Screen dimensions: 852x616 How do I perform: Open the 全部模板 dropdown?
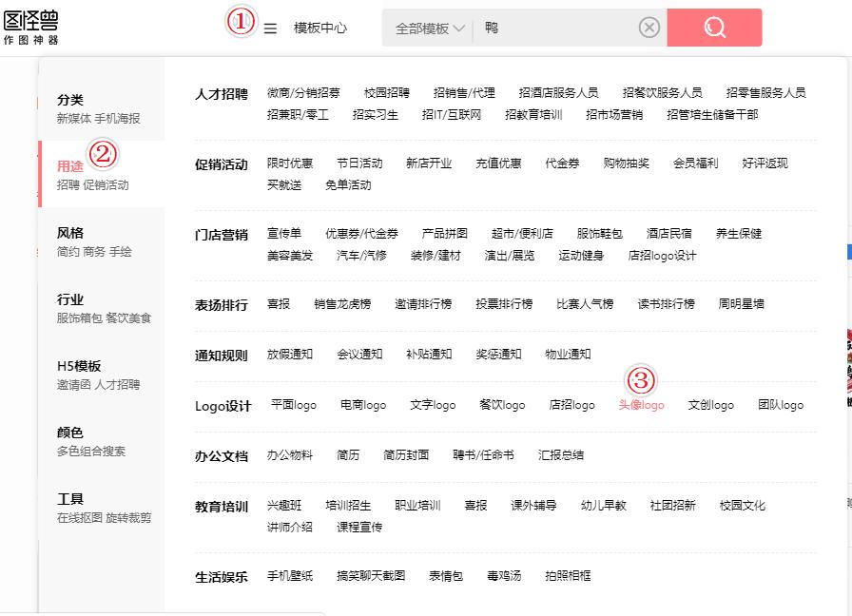427,28
